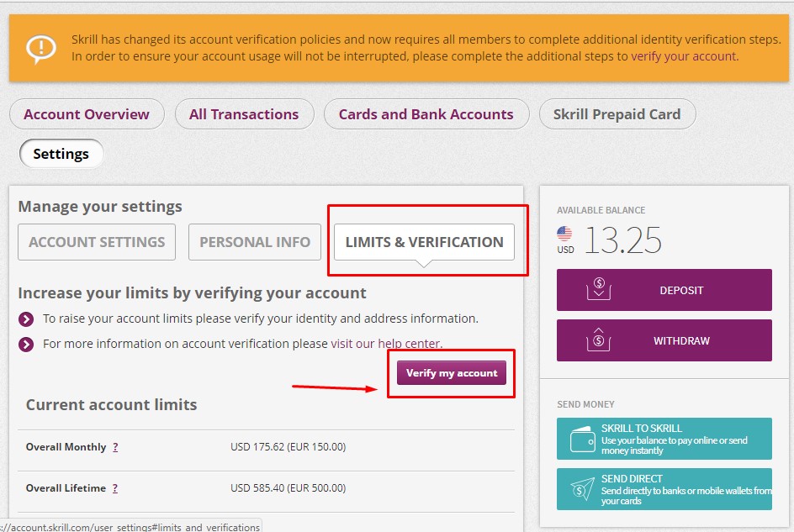Image resolution: width=794 pixels, height=532 pixels.
Task: Click the speech bubble alert icon
Action: pyautogui.click(x=40, y=49)
